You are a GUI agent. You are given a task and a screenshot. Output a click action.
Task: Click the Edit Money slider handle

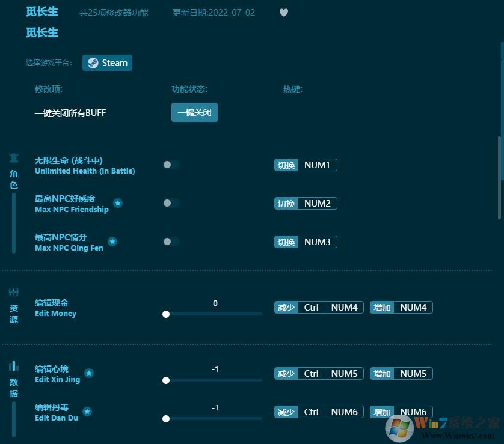click(x=166, y=314)
